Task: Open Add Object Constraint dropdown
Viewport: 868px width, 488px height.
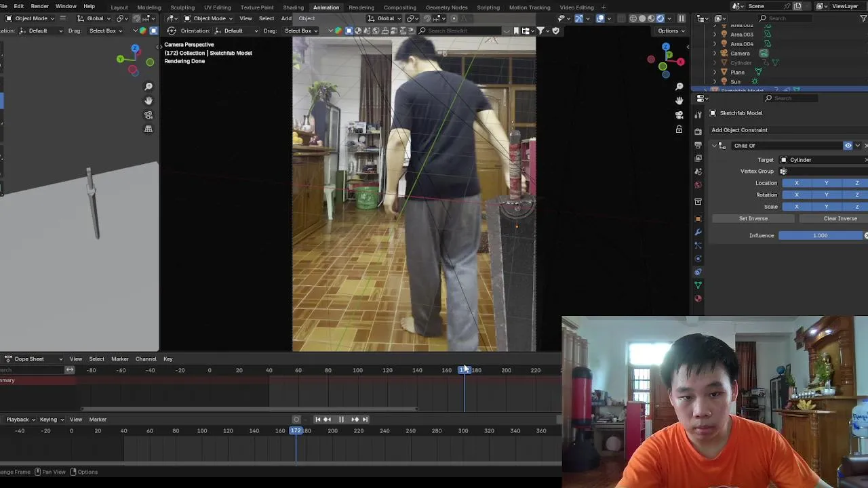Action: pyautogui.click(x=789, y=130)
